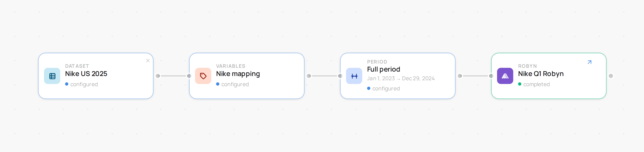This screenshot has width=644, height=152.
Task: Click the Period range icon
Action: tap(354, 76)
